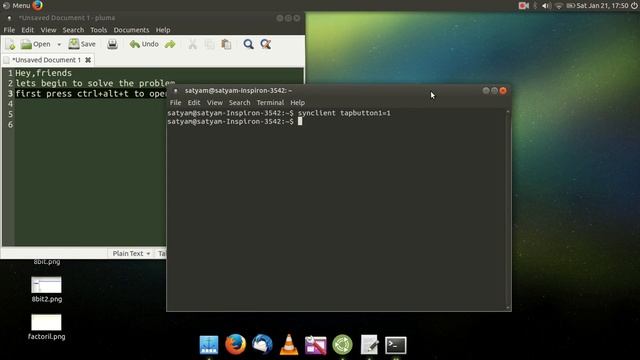The image size is (640, 360).
Task: Click line 1 'Hey,friends' in pluma
Action: (43, 73)
